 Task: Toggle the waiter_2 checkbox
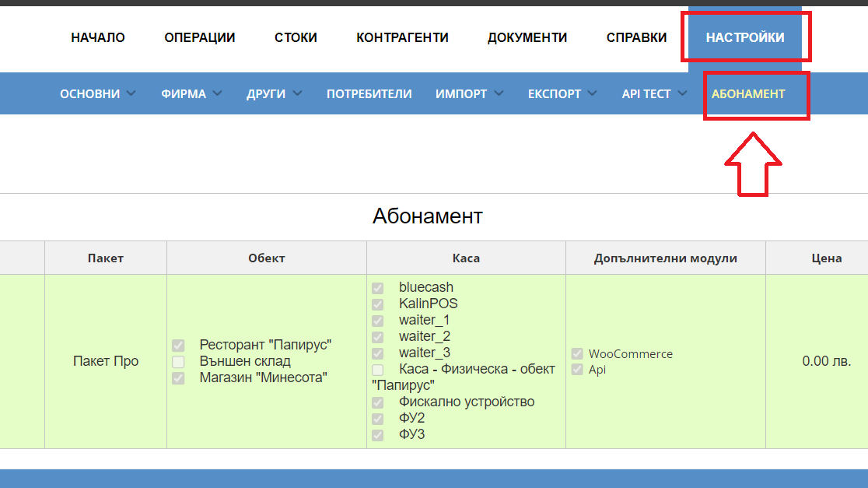coord(377,337)
